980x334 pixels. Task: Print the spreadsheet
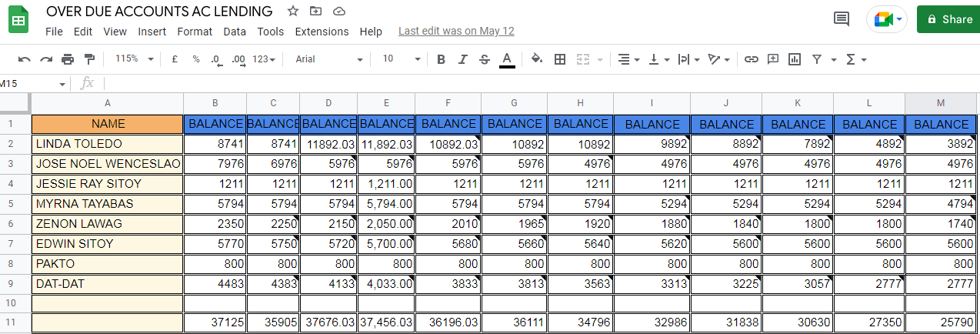(68, 59)
